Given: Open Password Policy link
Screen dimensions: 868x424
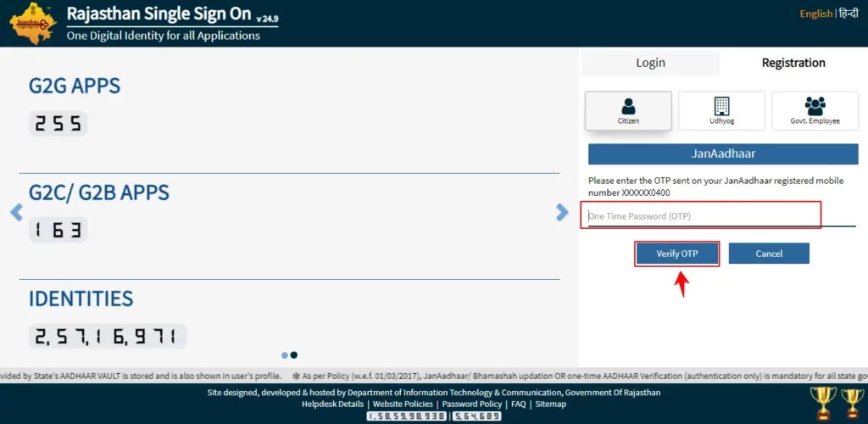Looking at the screenshot, I should click(x=471, y=404).
